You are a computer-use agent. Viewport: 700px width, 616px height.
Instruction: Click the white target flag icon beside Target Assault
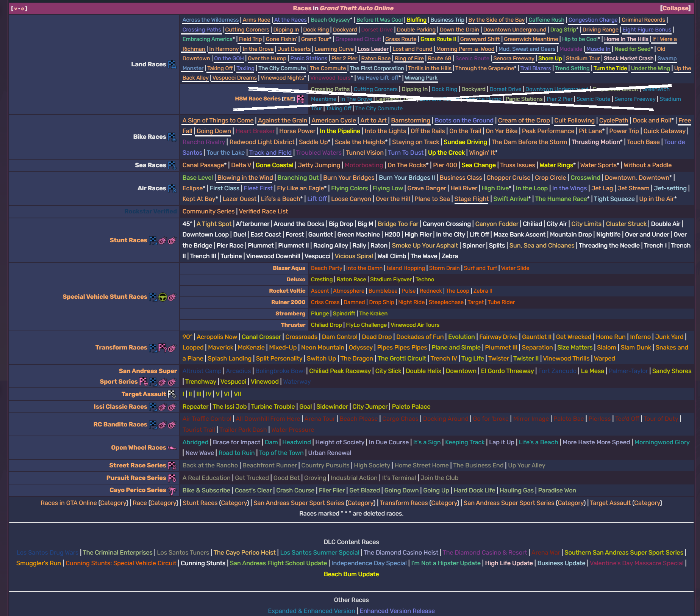[x=172, y=394]
